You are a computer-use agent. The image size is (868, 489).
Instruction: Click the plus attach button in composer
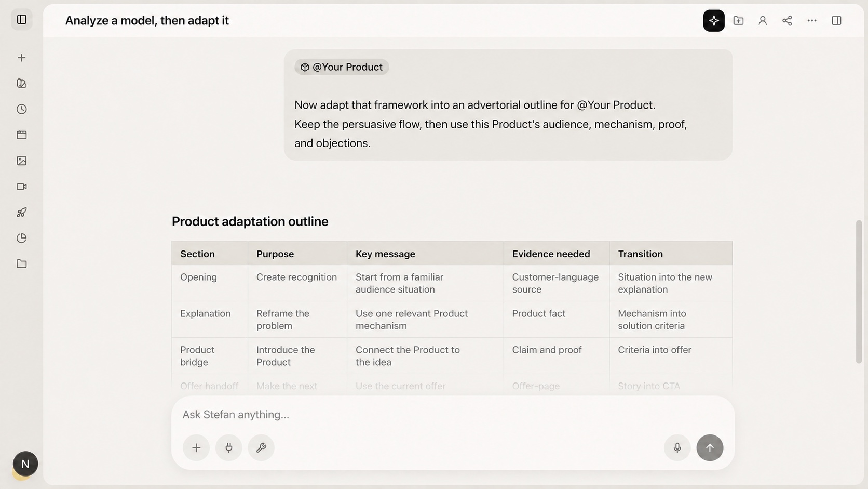coord(196,447)
